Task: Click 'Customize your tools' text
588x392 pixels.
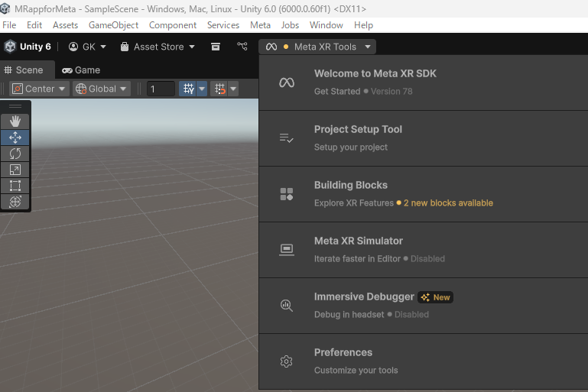Action: point(356,371)
